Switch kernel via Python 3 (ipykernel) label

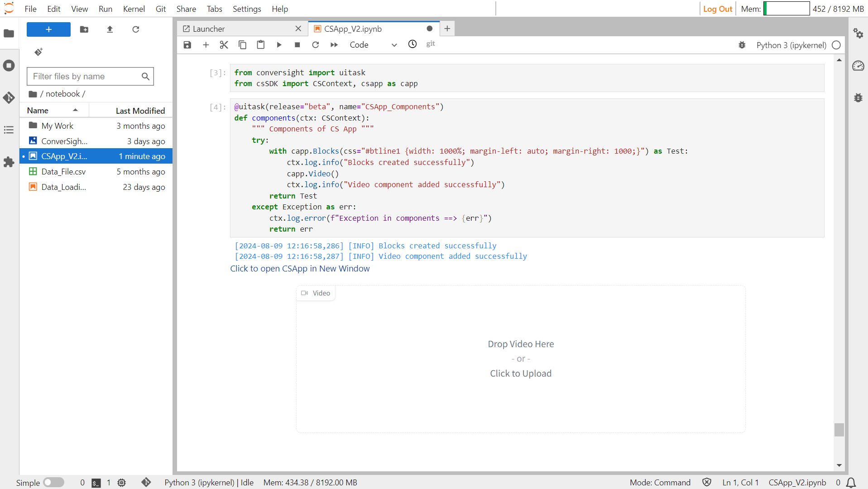[x=791, y=45]
